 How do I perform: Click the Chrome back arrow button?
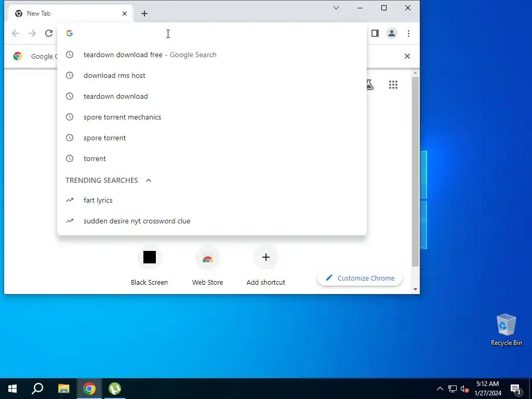coord(16,33)
